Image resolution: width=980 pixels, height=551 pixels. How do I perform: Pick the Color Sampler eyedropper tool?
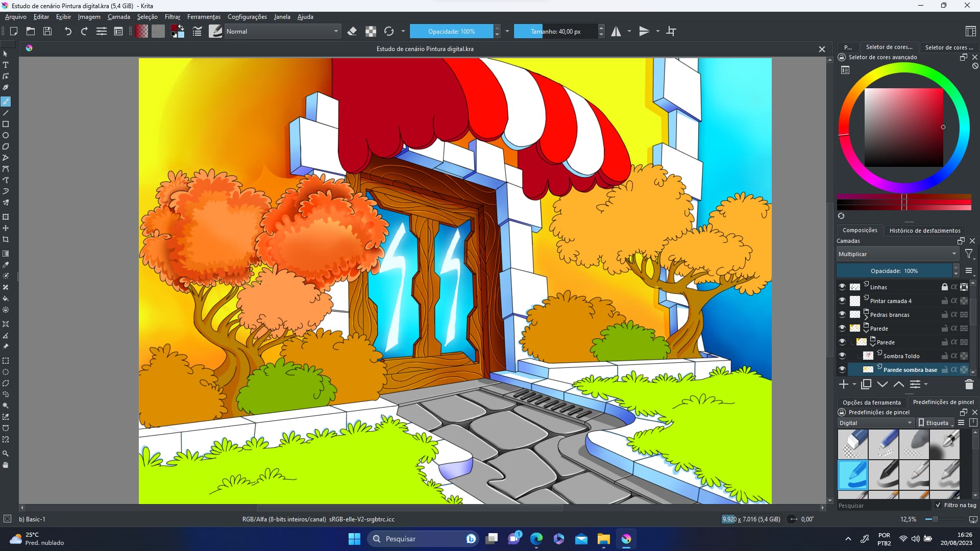6,265
